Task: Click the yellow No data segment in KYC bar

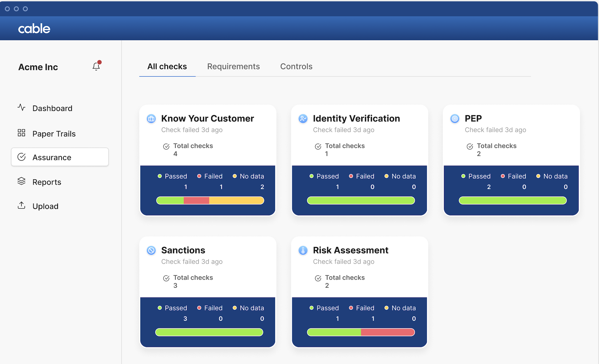Action: click(236, 200)
